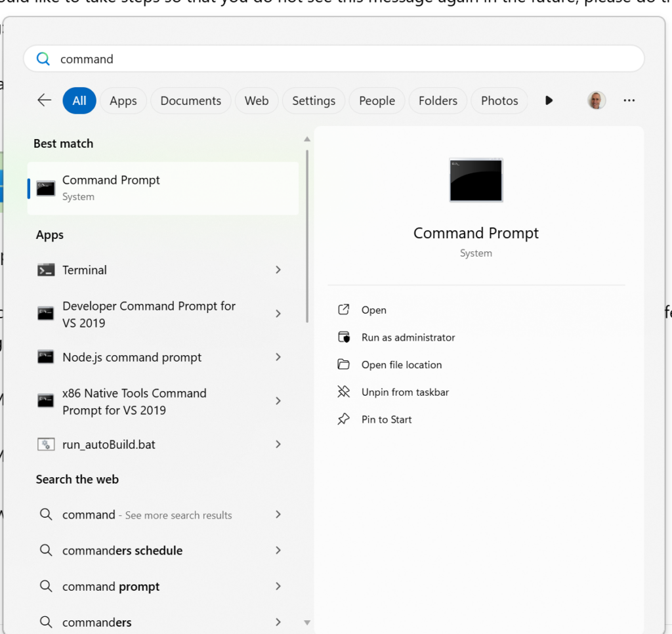The height and width of the screenshot is (634, 672).
Task: Click the back arrow icon
Action: click(x=44, y=100)
